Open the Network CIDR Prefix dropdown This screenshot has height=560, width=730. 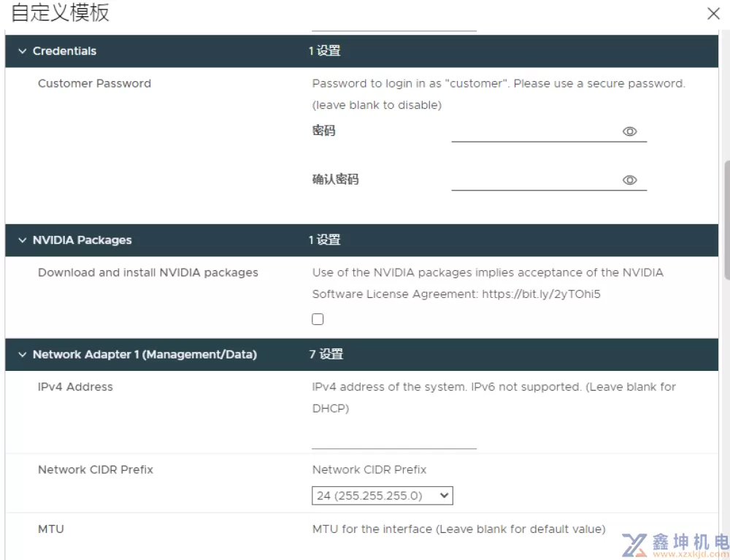pyautogui.click(x=383, y=496)
